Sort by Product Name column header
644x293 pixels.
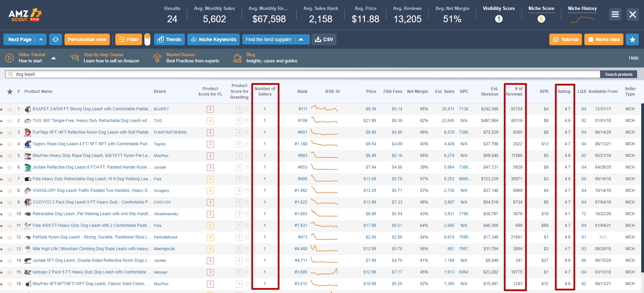coord(38,91)
